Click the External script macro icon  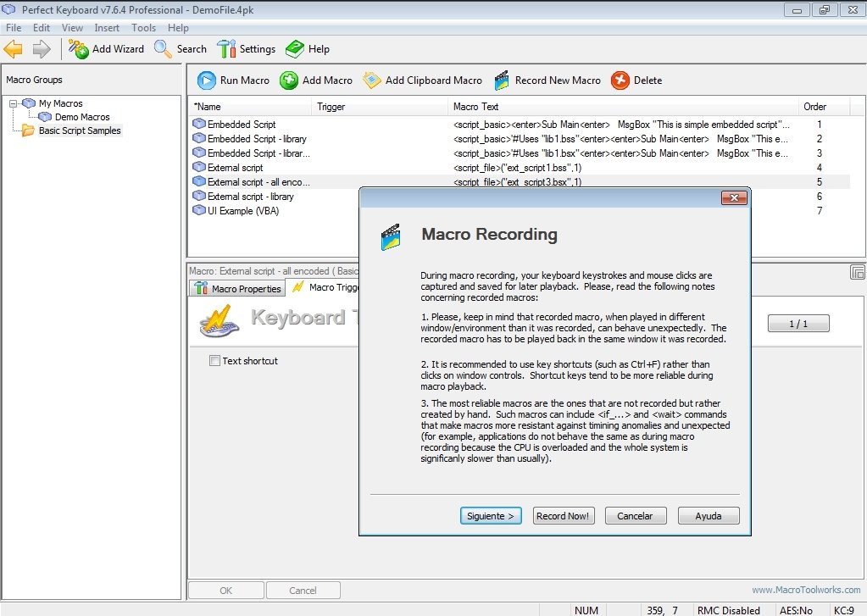click(199, 167)
